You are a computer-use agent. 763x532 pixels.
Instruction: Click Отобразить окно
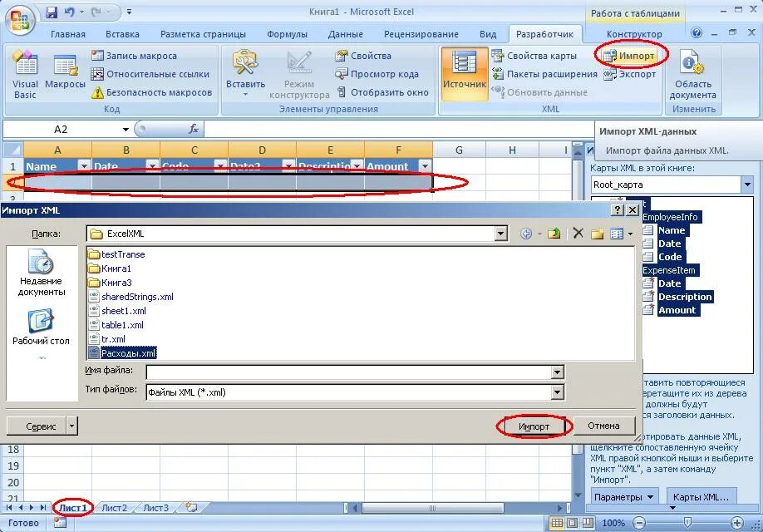[382, 92]
